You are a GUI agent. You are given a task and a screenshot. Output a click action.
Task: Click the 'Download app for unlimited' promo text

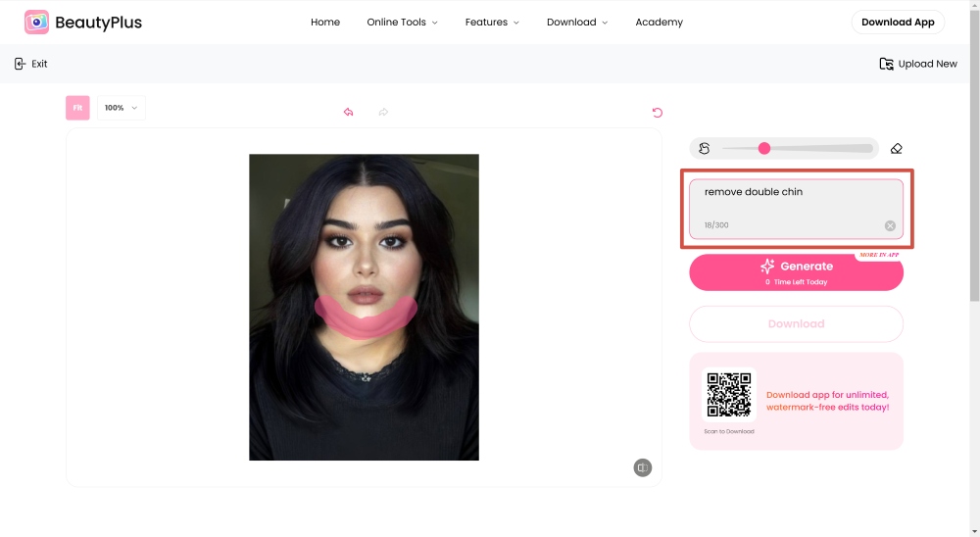(x=827, y=401)
